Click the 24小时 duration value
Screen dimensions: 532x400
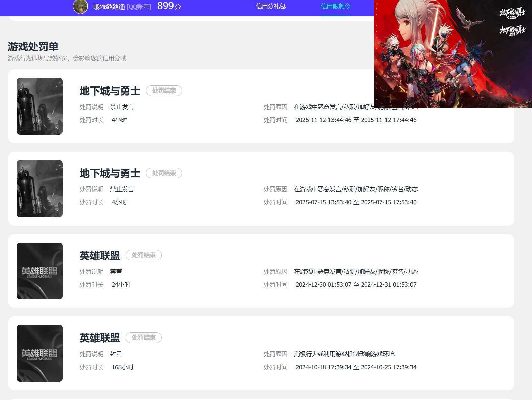tap(121, 285)
